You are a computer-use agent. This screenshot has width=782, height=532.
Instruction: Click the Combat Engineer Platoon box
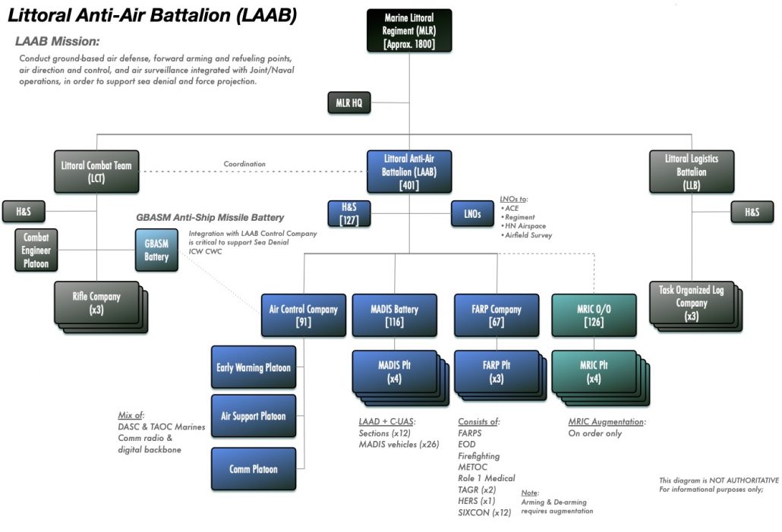tap(36, 251)
